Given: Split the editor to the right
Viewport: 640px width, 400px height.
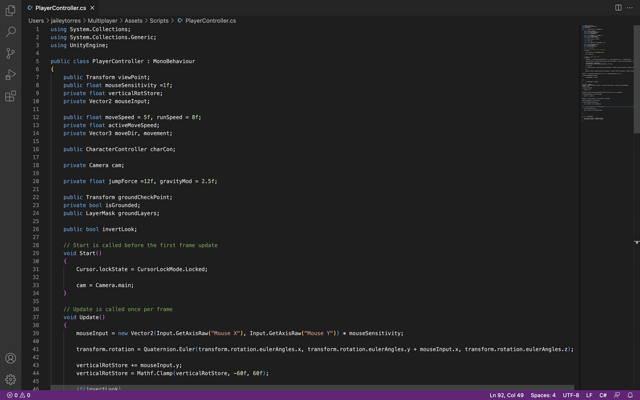Looking at the screenshot, I should (x=618, y=8).
